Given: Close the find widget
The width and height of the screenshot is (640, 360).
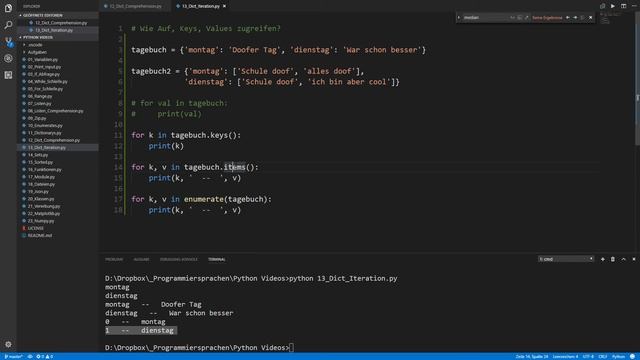Looking at the screenshot, I should 590,18.
